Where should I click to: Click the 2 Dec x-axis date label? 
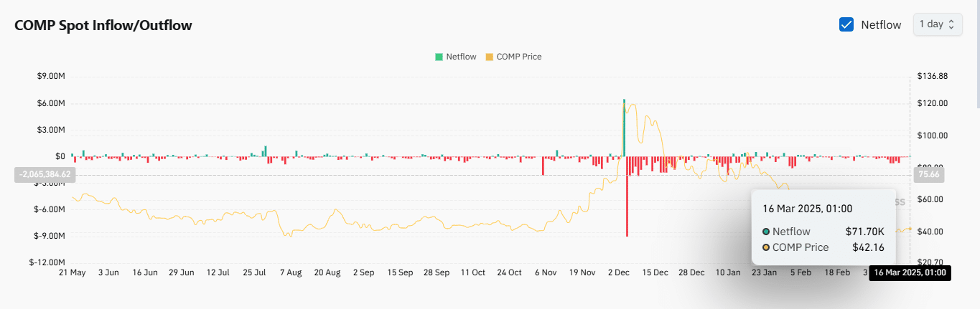(x=618, y=273)
